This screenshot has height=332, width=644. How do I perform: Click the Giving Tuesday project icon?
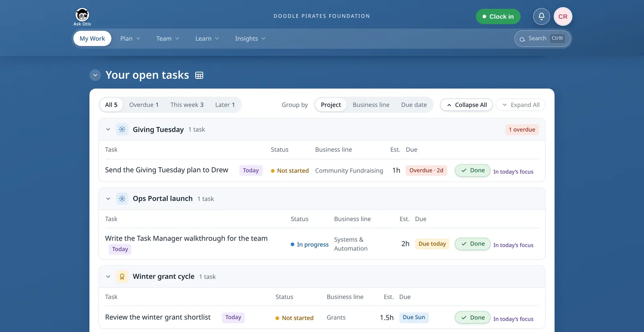(122, 129)
